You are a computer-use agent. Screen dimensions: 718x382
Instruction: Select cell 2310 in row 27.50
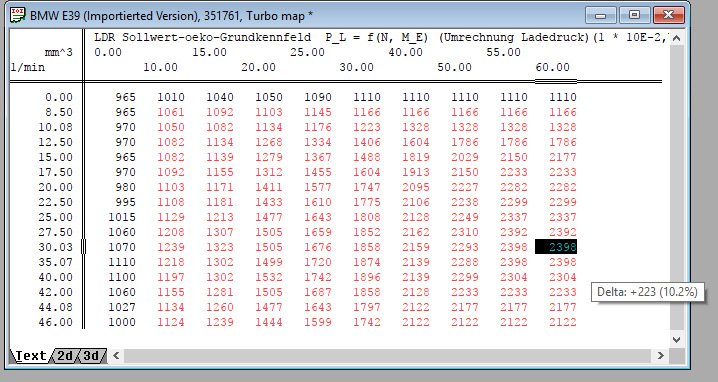(465, 232)
